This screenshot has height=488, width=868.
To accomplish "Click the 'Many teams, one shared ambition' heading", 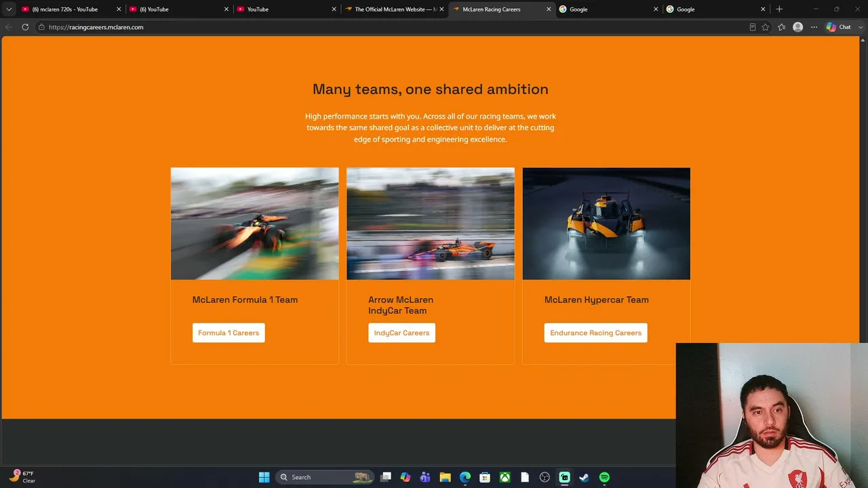I will [x=431, y=89].
